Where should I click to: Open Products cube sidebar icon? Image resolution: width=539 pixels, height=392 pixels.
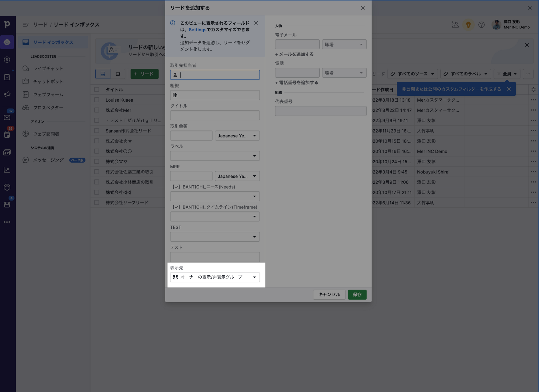click(7, 187)
